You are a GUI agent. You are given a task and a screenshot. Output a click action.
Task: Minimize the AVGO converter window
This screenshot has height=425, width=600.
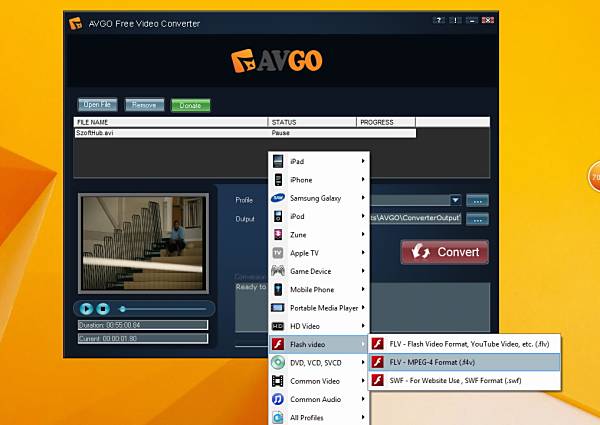(x=471, y=20)
